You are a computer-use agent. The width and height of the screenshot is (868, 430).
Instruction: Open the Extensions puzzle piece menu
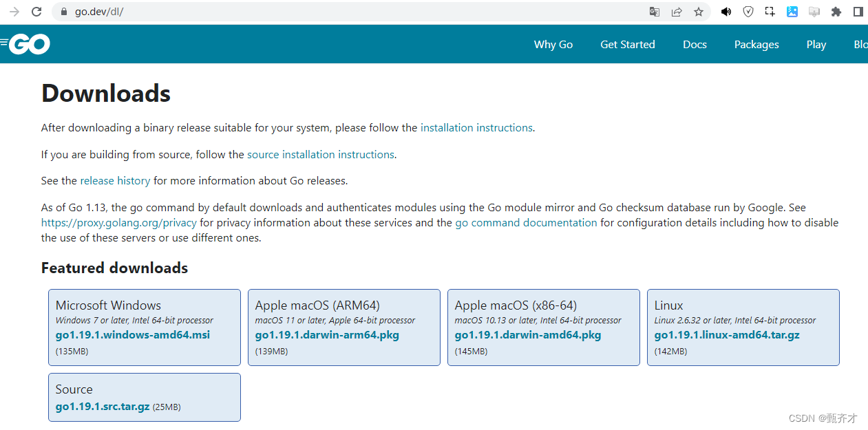tap(836, 12)
